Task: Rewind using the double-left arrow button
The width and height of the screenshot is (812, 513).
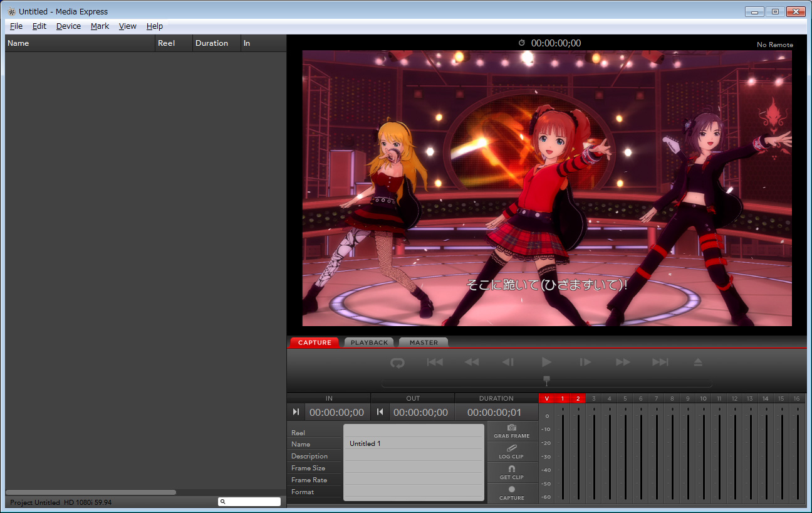Action: click(x=471, y=362)
